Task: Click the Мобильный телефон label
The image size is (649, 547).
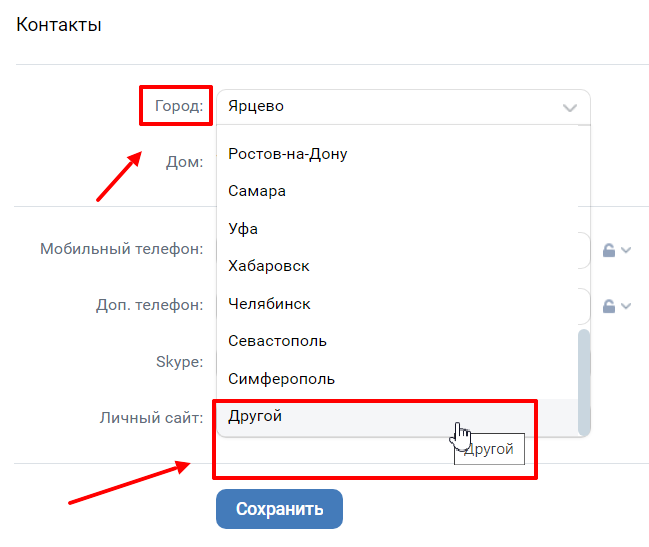Action: (122, 249)
